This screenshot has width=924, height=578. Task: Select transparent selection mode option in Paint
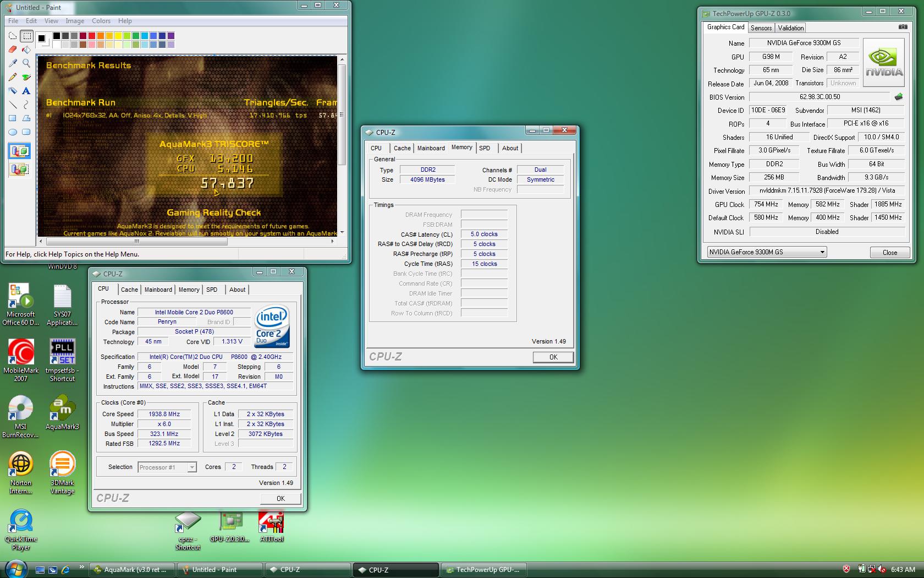tap(19, 169)
